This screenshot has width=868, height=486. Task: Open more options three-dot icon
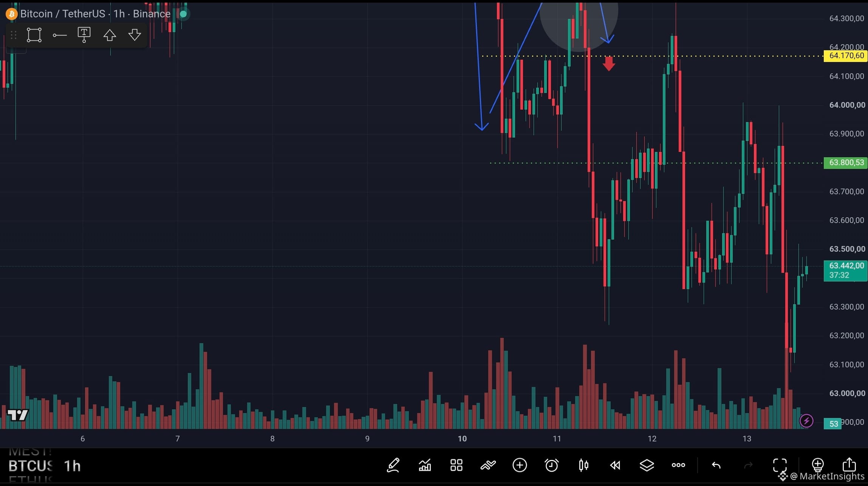pos(678,465)
